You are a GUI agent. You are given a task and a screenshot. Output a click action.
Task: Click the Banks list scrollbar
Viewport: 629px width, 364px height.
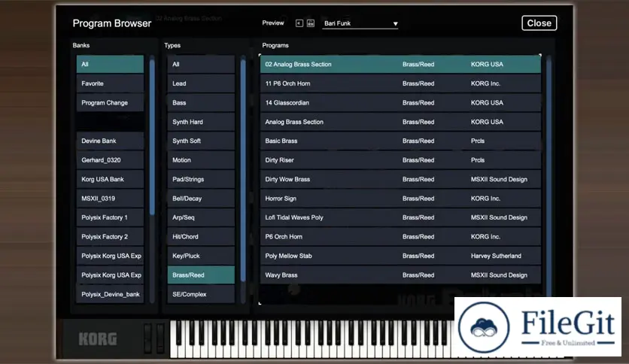(x=152, y=136)
